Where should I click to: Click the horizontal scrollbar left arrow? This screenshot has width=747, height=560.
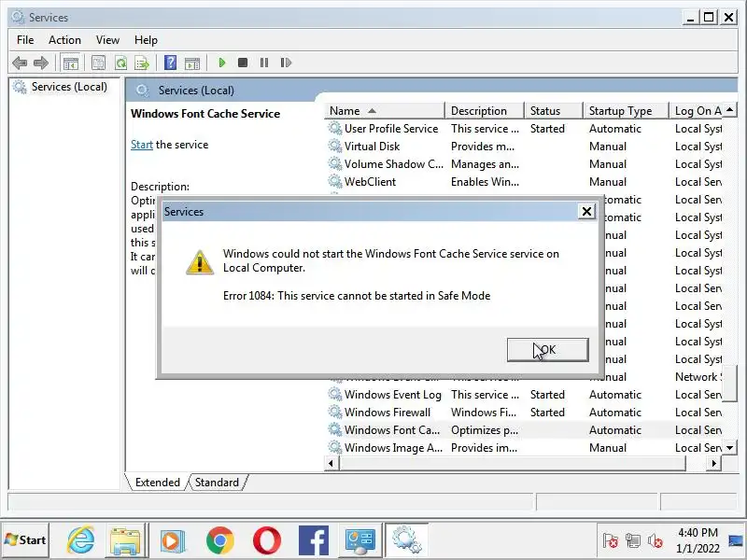331,463
